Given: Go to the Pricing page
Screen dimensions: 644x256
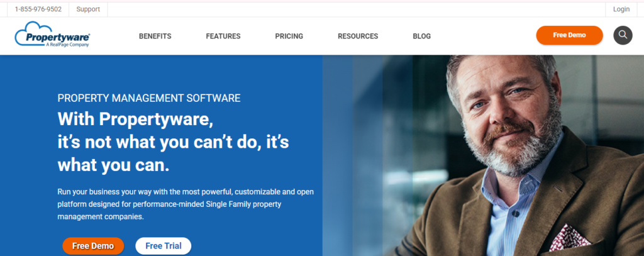Looking at the screenshot, I should [289, 36].
